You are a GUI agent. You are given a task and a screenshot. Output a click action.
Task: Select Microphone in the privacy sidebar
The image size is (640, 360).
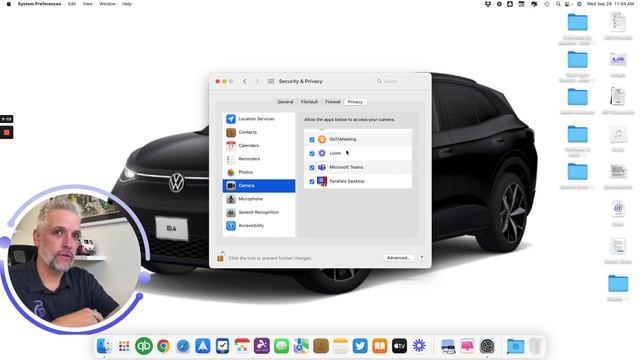pos(259,199)
